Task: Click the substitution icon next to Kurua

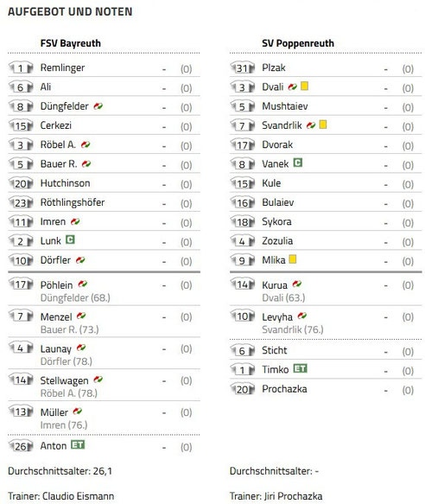Action: click(297, 284)
